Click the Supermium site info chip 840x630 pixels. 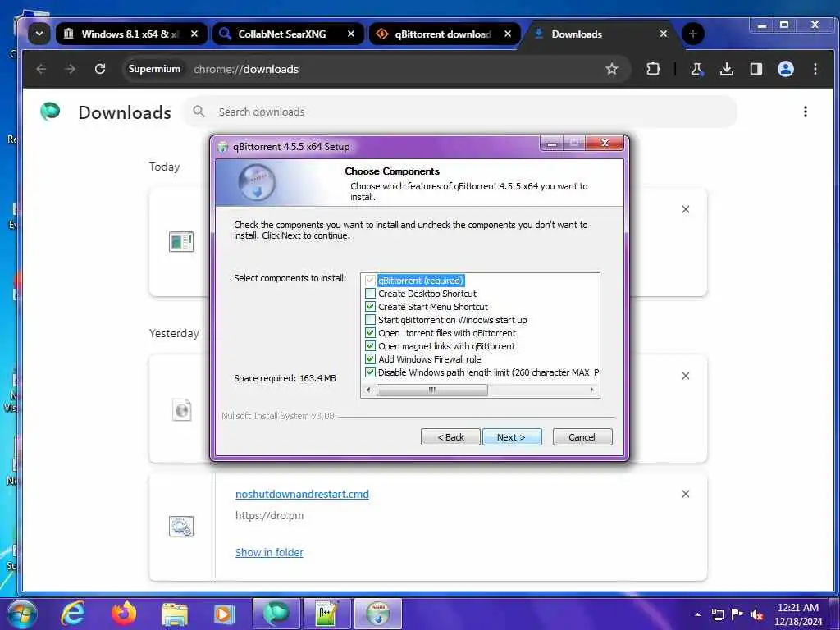pos(154,69)
